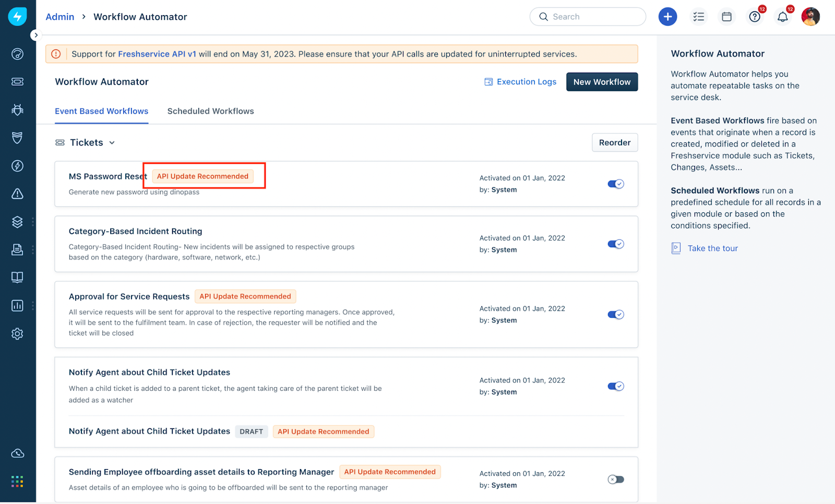Click the Execution Logs icon

tap(488, 82)
